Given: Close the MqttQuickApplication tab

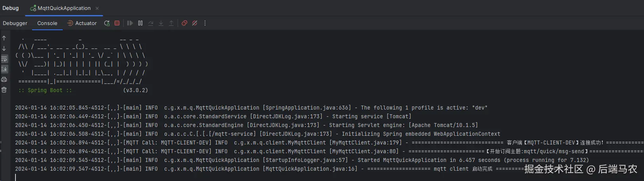Looking at the screenshot, I should pos(97,8).
